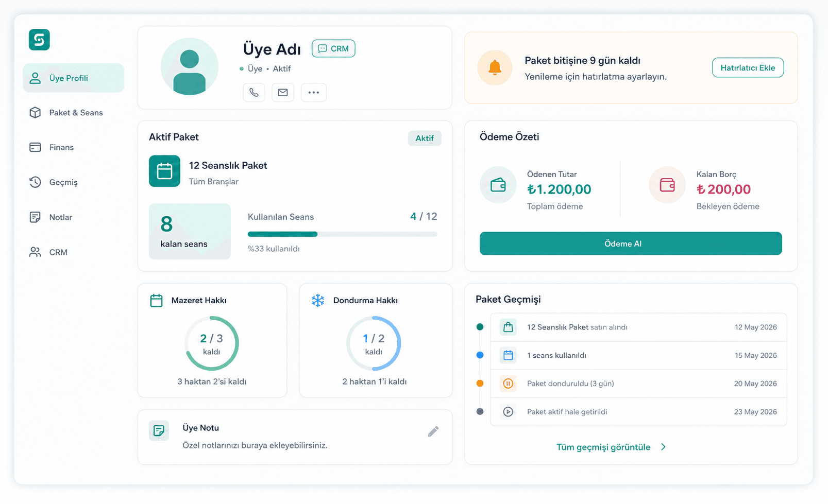This screenshot has height=504, width=828.
Task: Click the calendar icon for 1 seans kullanıldı
Action: pyautogui.click(x=508, y=355)
